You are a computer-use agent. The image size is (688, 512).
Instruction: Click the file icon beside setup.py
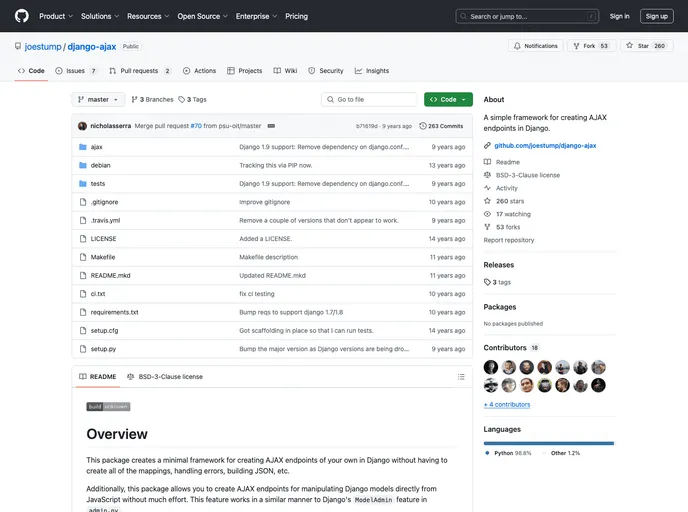click(82, 349)
